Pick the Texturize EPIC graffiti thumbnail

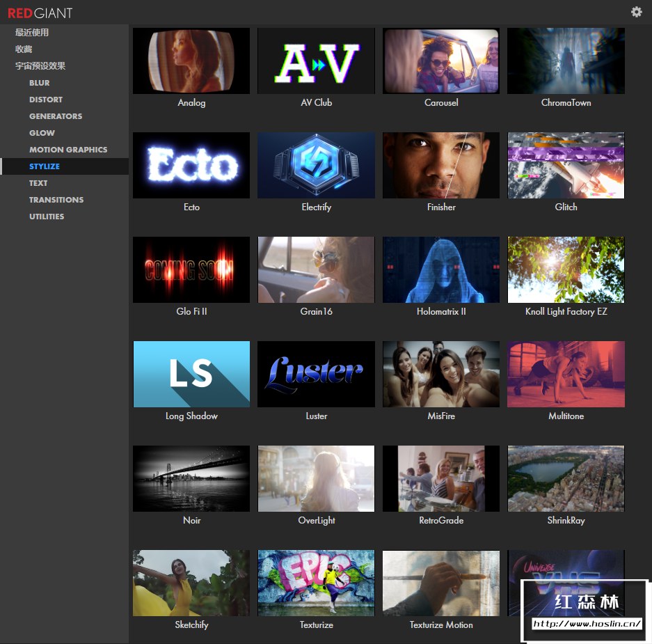316,583
